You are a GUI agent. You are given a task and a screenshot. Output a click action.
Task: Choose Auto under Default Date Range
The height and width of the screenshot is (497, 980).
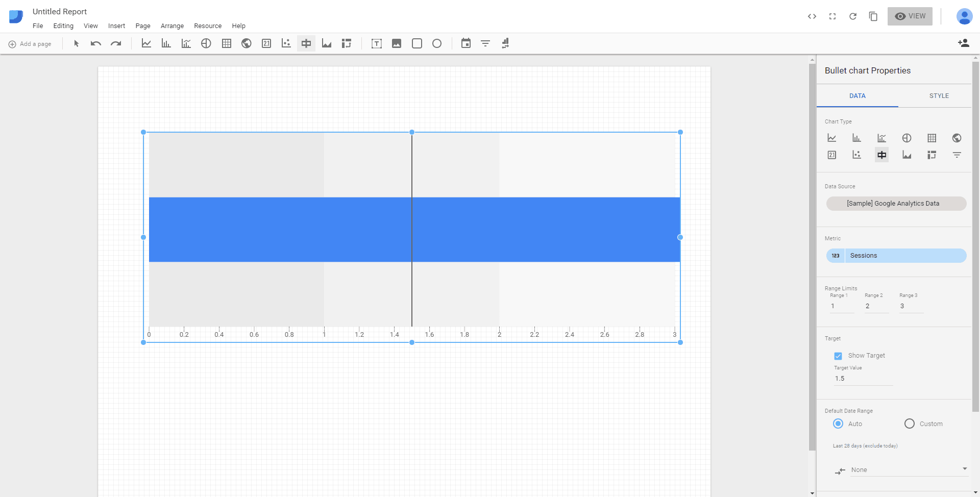tap(838, 424)
